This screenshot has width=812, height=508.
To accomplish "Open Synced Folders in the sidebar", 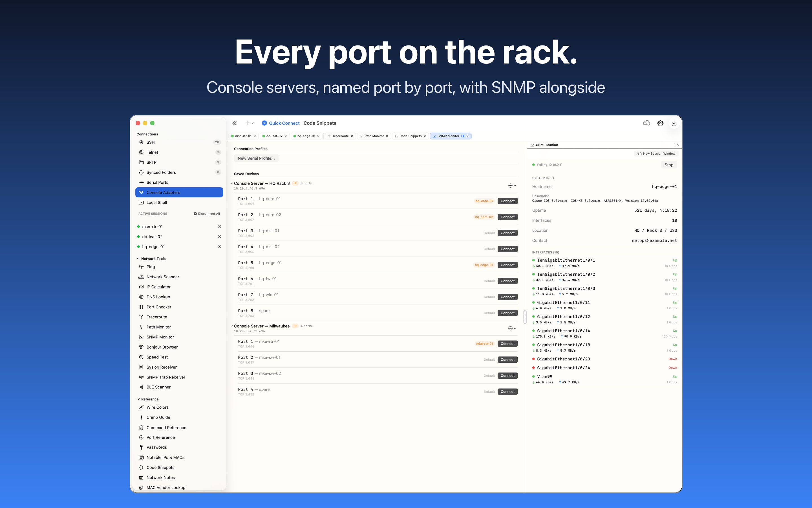I will point(179,172).
